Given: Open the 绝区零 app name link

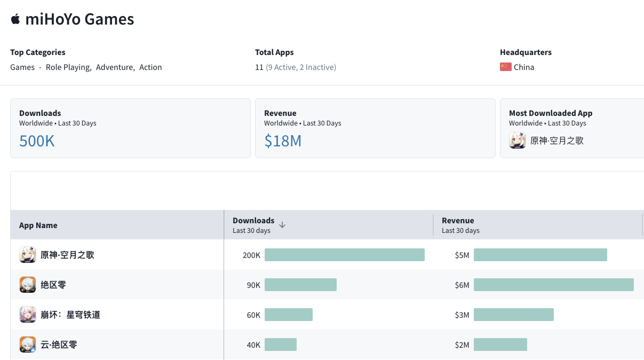Looking at the screenshot, I should pos(53,285).
